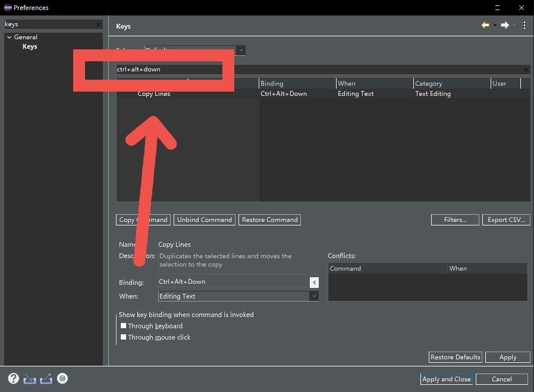
Task: Click the Unbind Command button
Action: (204, 219)
